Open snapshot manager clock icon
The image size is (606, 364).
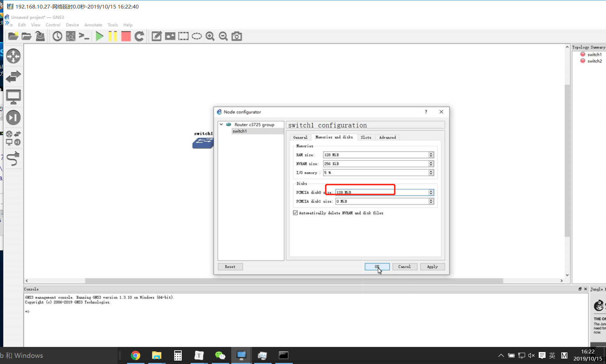click(57, 36)
